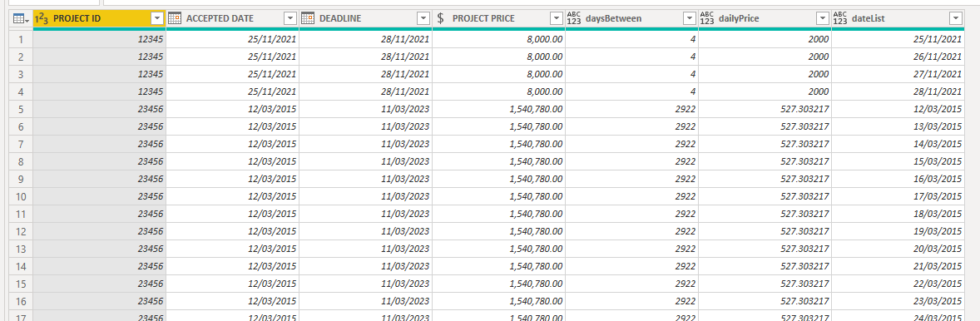The image size is (980, 321).
Task: Click dateList cell 22/03/2015
Action: (898, 284)
